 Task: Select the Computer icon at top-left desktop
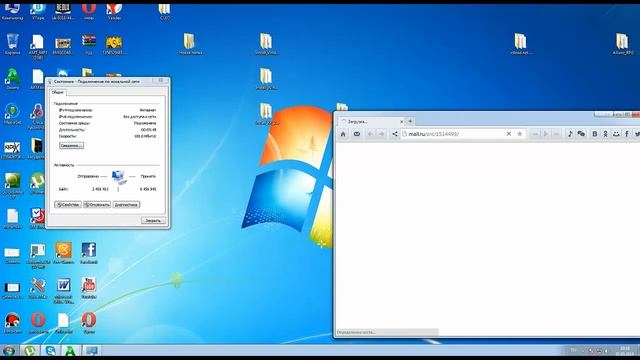(x=12, y=11)
